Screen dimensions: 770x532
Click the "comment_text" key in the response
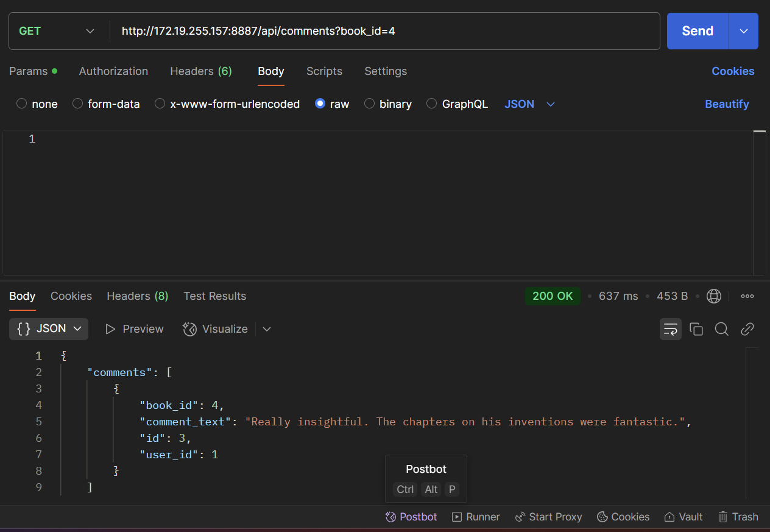[186, 422]
